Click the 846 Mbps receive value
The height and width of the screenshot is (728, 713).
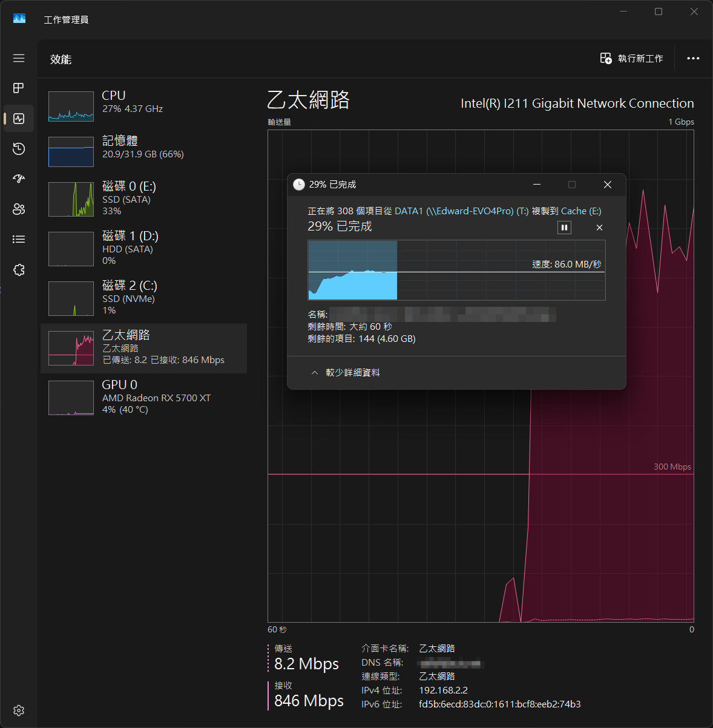click(309, 701)
